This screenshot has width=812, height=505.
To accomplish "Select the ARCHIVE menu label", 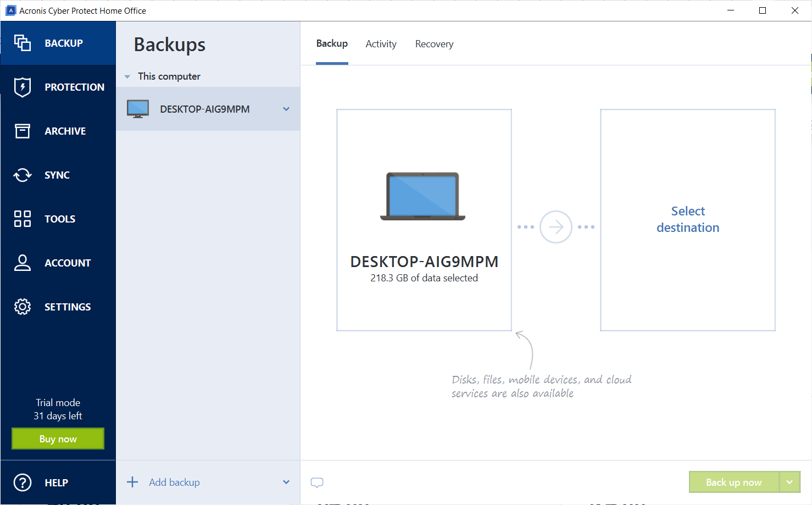I will [x=65, y=131].
